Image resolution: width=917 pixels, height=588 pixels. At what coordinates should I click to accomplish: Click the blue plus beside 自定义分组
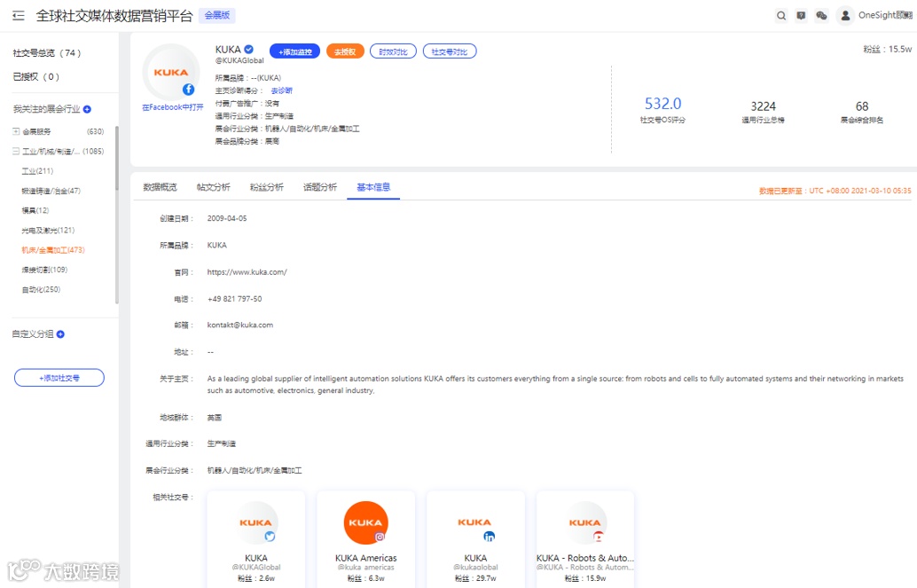(60, 334)
